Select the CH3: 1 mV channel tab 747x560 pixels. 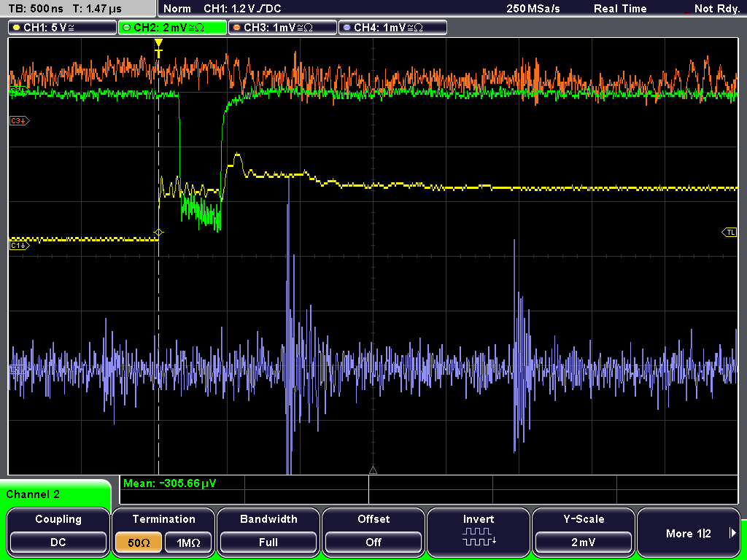pyautogui.click(x=282, y=28)
